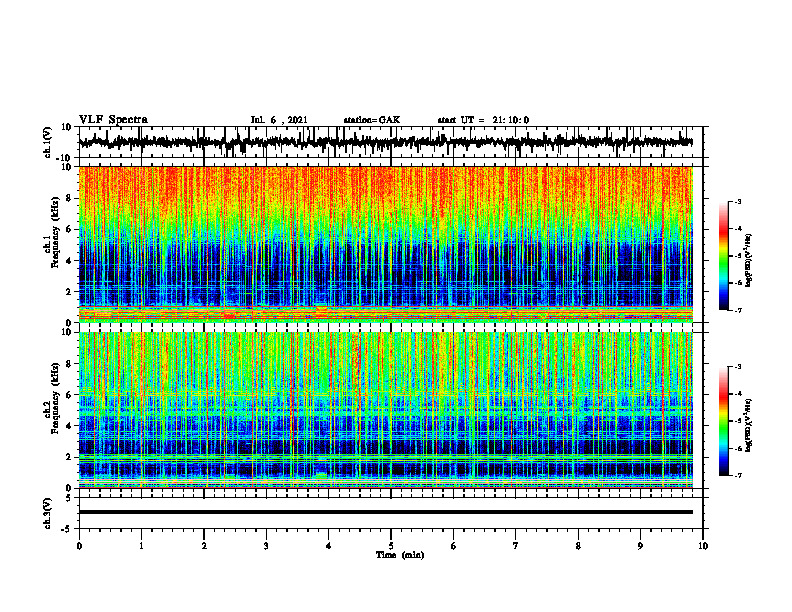Click the "9" tick on the time axis
792x612 pixels.
pos(640,546)
